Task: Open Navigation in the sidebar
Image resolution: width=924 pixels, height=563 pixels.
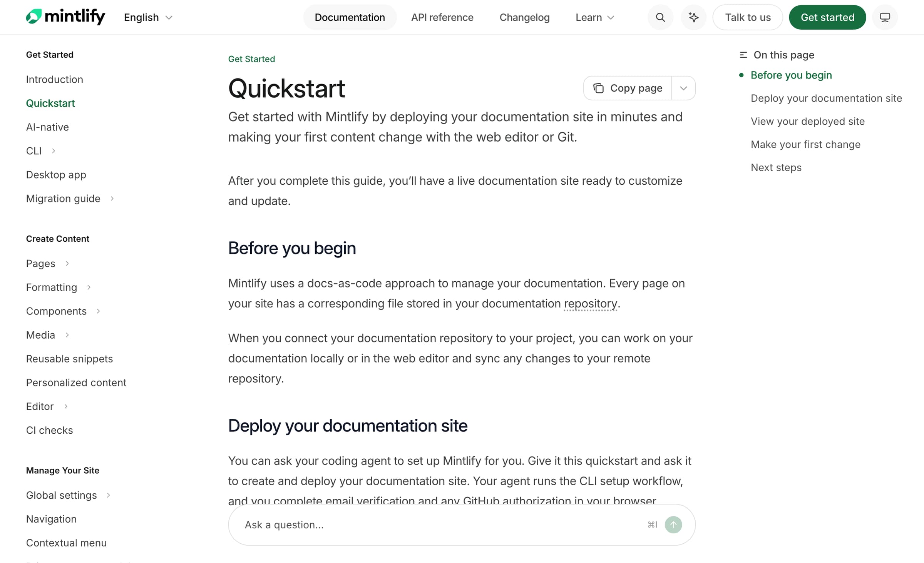Action: tap(51, 519)
